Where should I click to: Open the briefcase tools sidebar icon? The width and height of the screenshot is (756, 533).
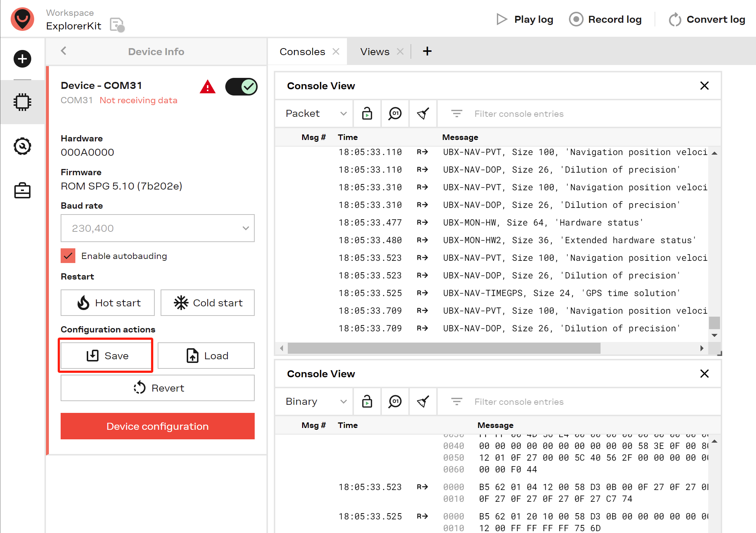click(x=22, y=191)
